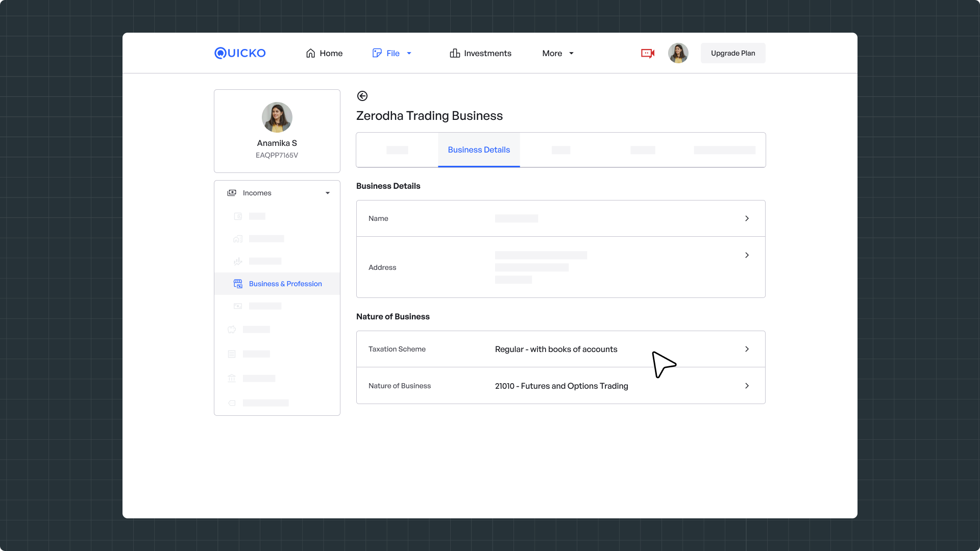Click the Zerodha Trading Business heading
Viewport: 980px width, 551px height.
click(429, 116)
